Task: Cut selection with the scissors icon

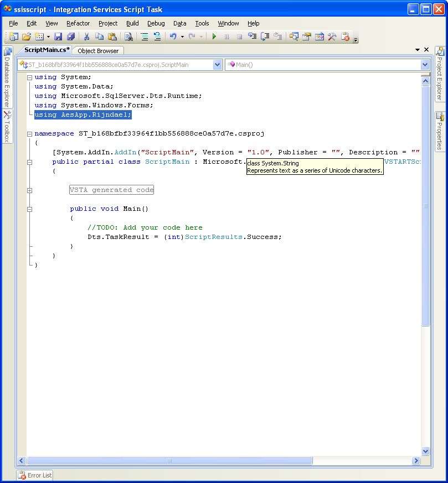Action: 86,37
